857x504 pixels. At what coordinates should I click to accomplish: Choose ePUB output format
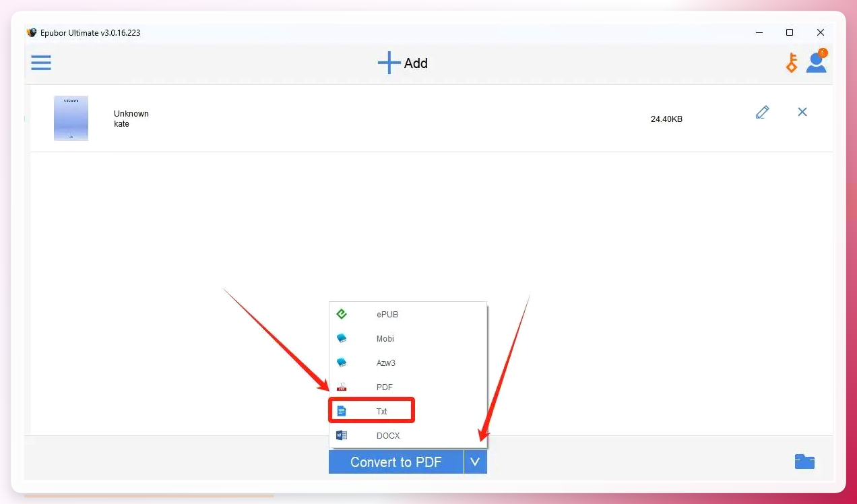pyautogui.click(x=408, y=315)
